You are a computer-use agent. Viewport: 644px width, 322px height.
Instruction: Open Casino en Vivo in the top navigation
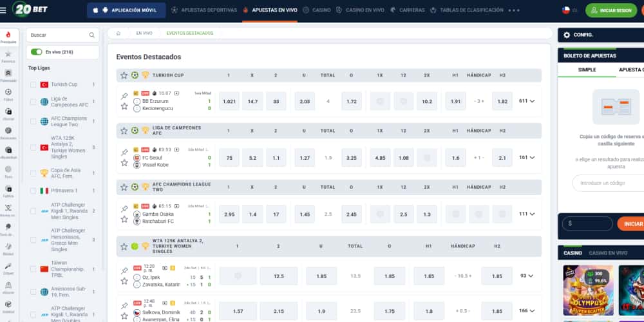point(360,10)
